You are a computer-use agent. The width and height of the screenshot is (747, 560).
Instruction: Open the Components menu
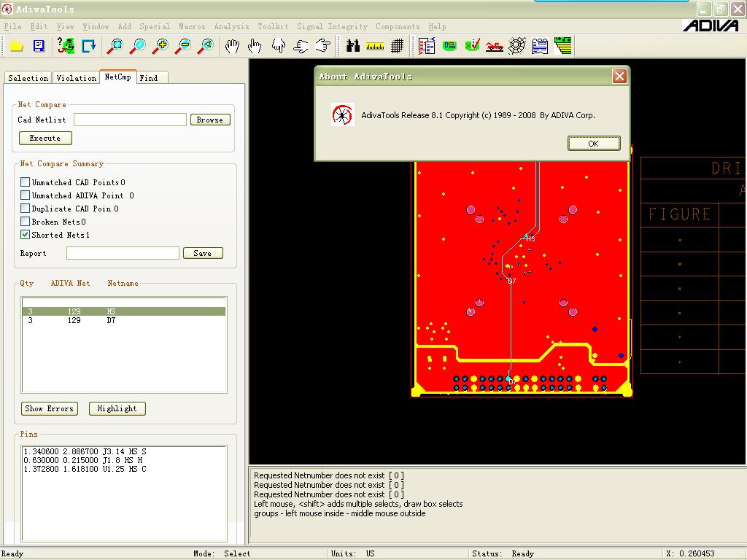[x=398, y=27]
